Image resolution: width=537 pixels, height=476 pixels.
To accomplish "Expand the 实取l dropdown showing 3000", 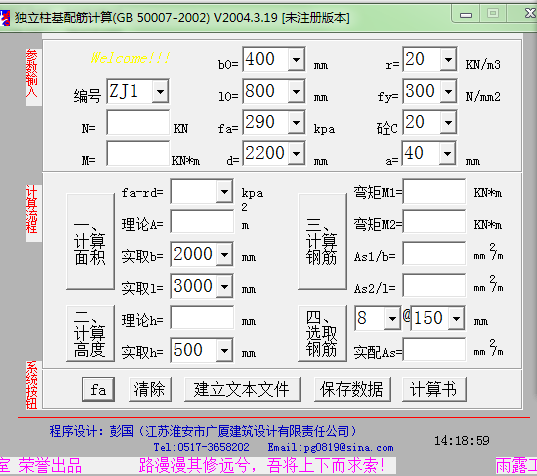I will click(224, 286).
